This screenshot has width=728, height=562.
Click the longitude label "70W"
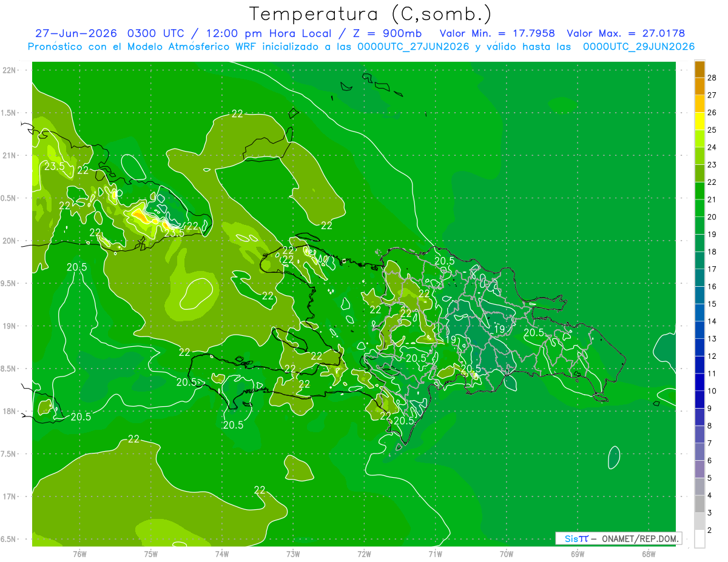tap(507, 554)
